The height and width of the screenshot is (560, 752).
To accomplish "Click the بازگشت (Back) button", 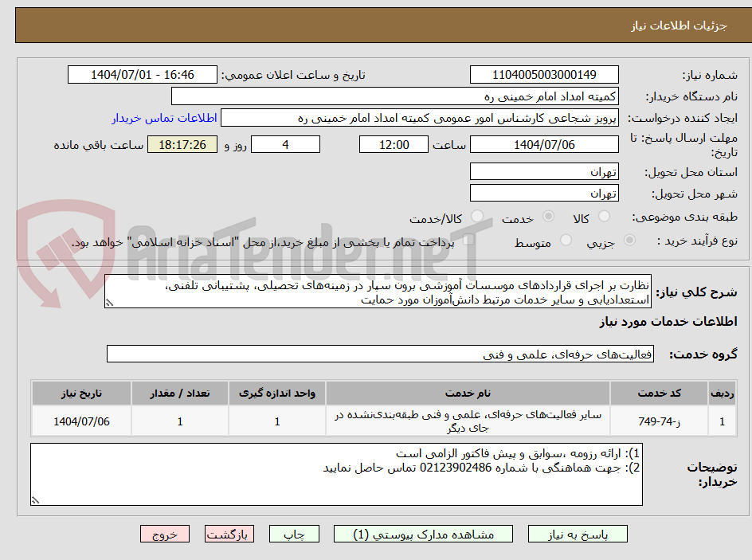I will (229, 534).
